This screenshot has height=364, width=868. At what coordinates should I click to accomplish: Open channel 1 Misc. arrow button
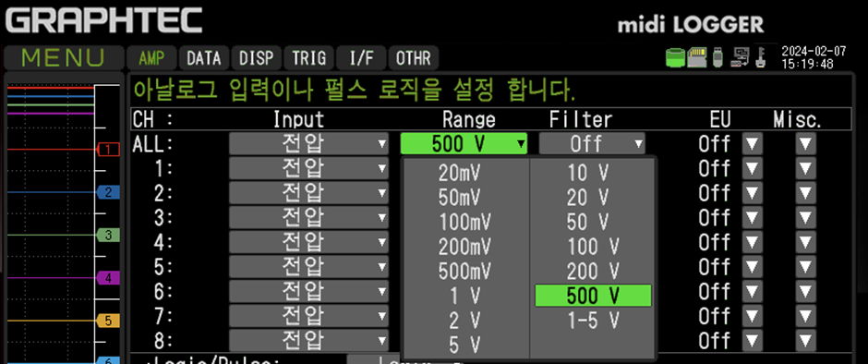(805, 168)
